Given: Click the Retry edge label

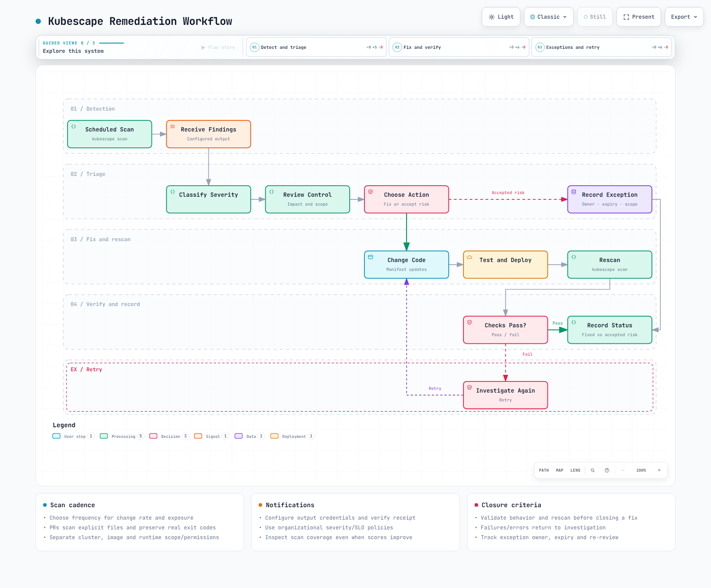Looking at the screenshot, I should pos(435,389).
